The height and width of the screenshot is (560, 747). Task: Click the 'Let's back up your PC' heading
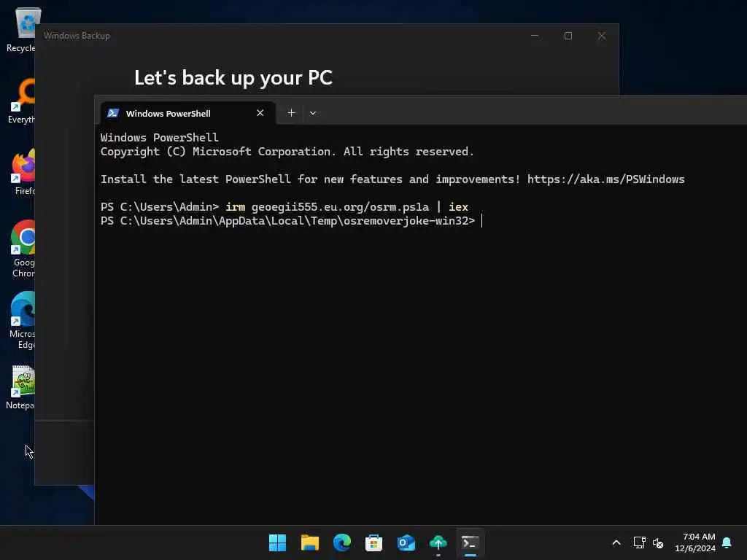click(x=233, y=77)
